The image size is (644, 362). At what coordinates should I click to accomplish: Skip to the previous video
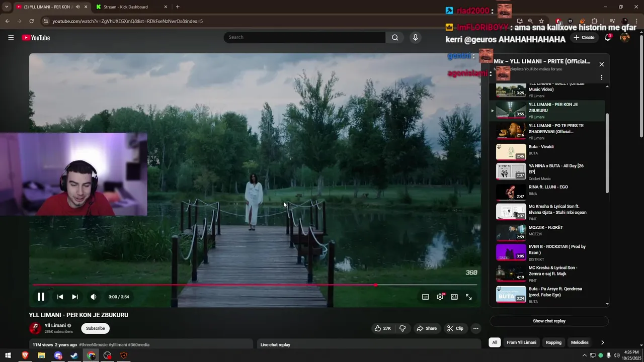point(60,297)
